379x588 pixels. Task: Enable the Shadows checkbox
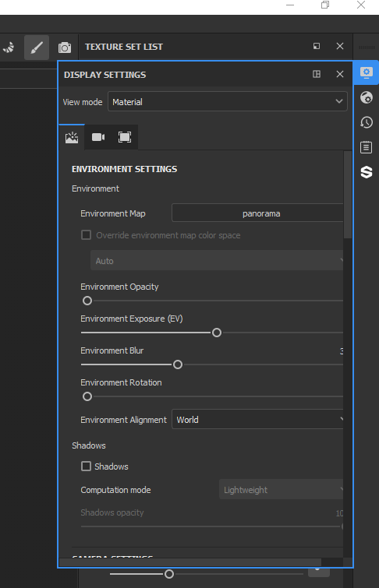pos(86,467)
